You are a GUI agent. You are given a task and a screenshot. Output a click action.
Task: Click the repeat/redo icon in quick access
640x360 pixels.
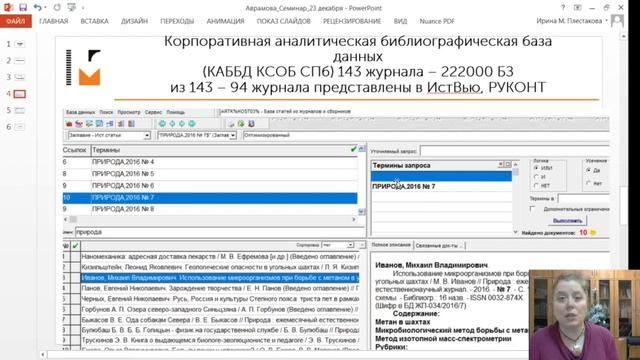point(57,7)
